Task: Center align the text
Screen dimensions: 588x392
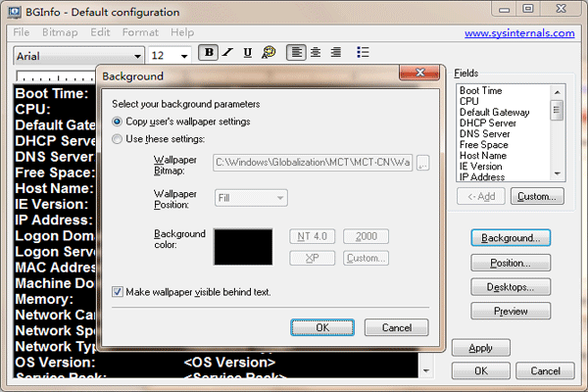Action: (x=316, y=53)
